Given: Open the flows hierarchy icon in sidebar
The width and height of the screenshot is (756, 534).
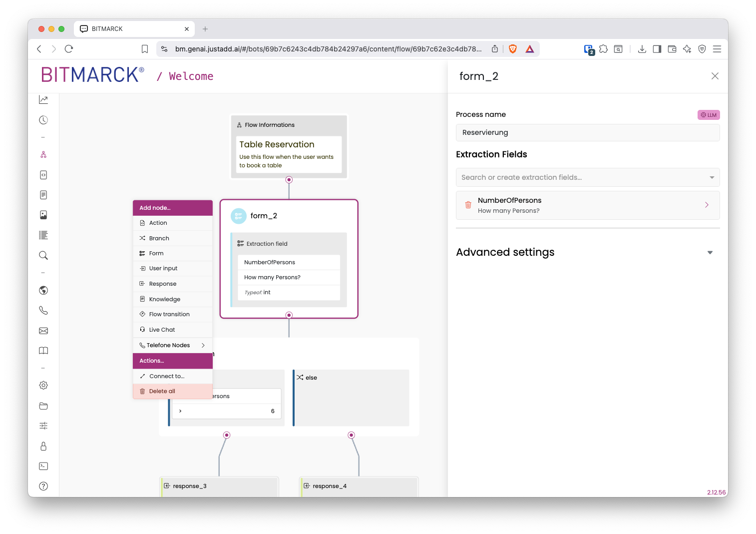Looking at the screenshot, I should [x=43, y=155].
